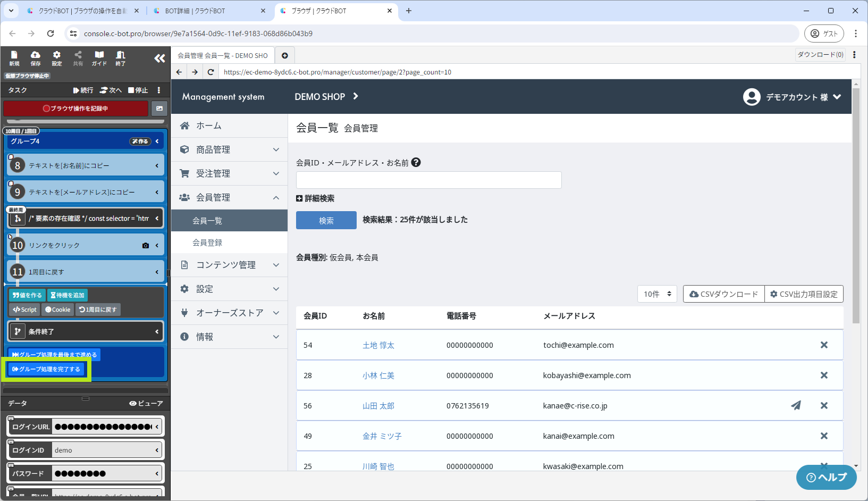Select the 会員登録 submenu item
Screen dimensions: 868x501
click(230, 243)
